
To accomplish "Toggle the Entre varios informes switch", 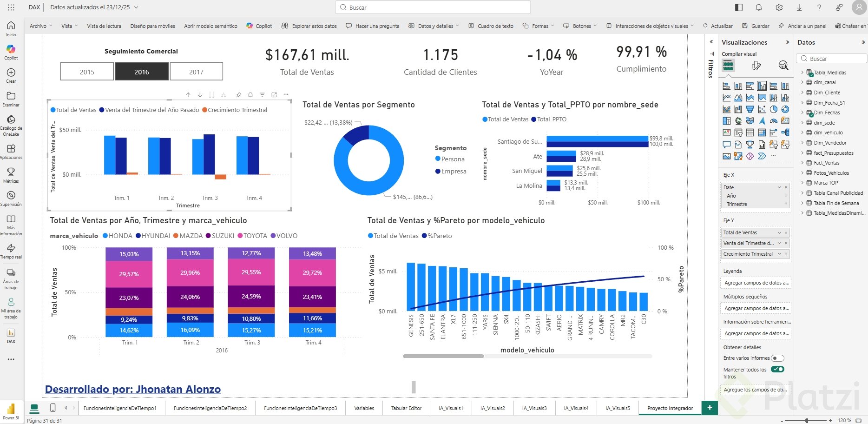I will tap(777, 358).
